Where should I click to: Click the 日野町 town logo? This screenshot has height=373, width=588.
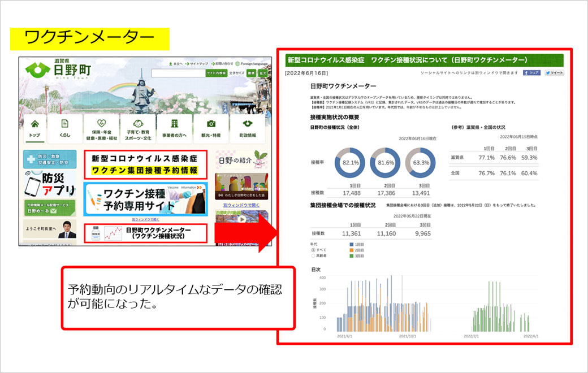(58, 68)
